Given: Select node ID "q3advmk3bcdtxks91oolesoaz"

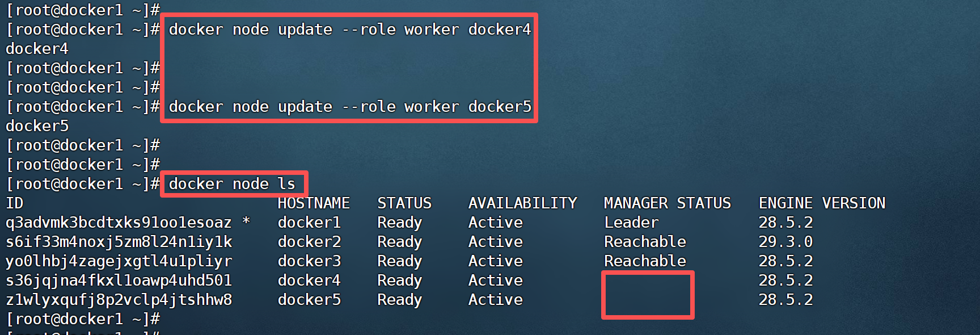Looking at the screenshot, I should (119, 223).
